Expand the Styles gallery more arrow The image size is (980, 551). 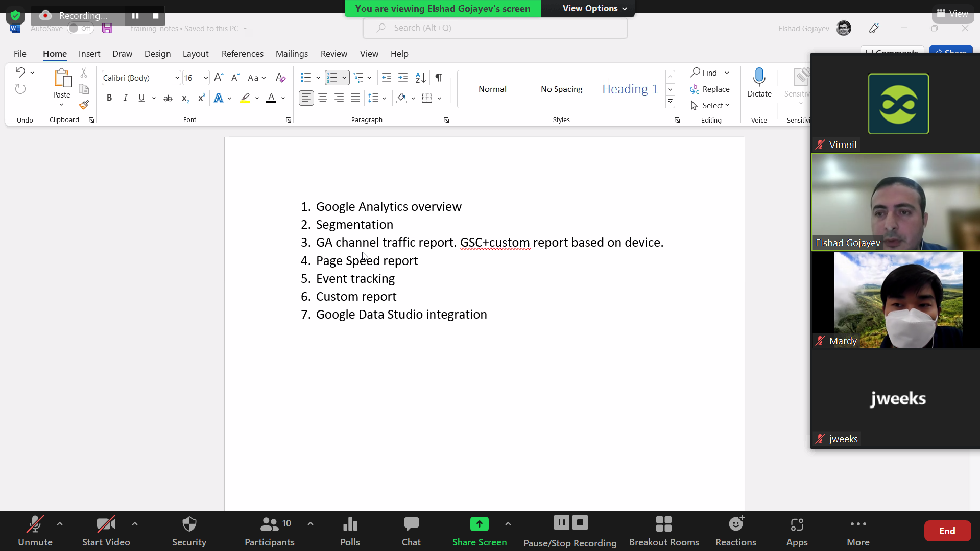(x=670, y=102)
